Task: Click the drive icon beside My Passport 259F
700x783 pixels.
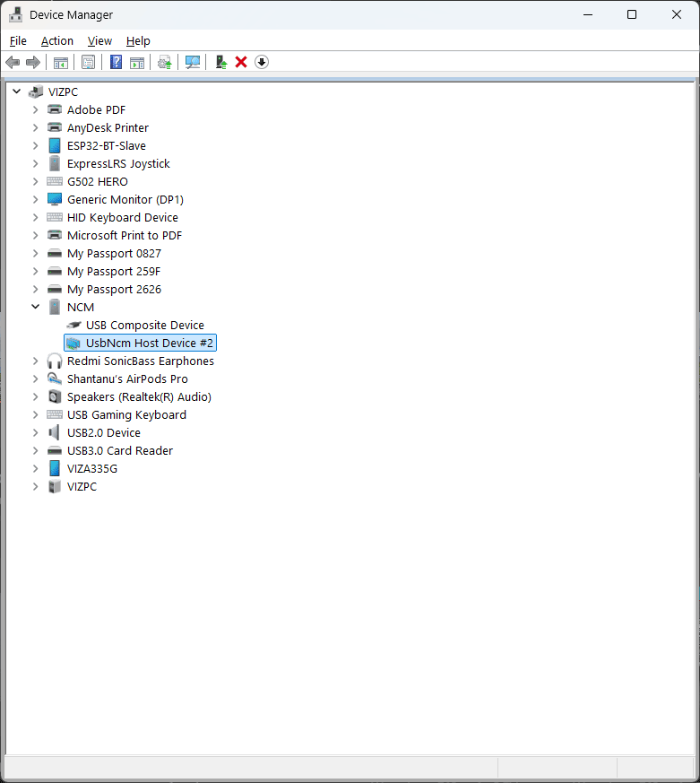Action: [x=55, y=272]
